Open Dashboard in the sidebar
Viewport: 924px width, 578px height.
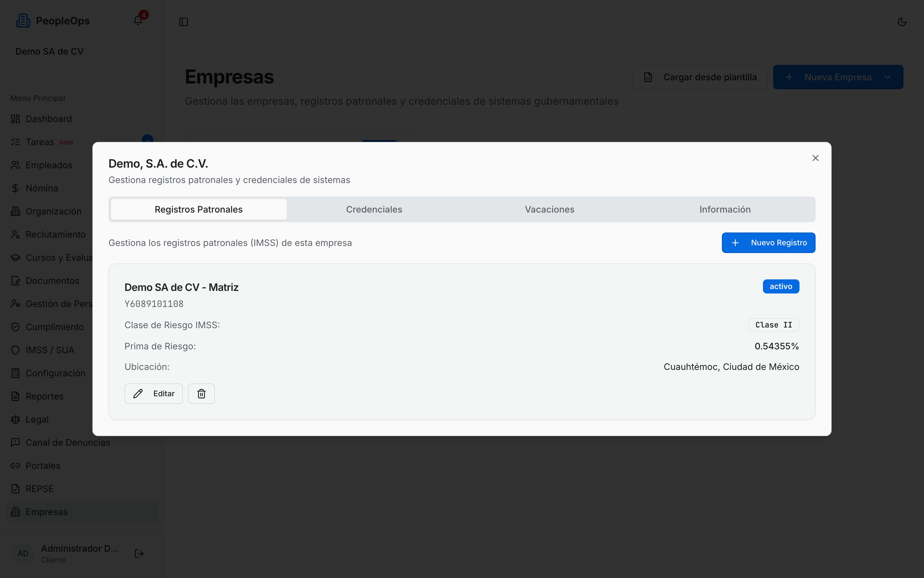pos(82,119)
